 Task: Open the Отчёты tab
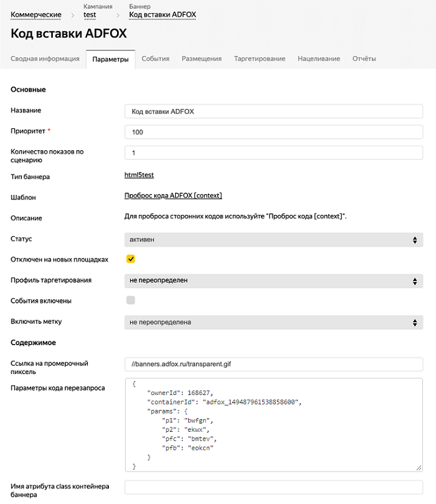click(364, 59)
